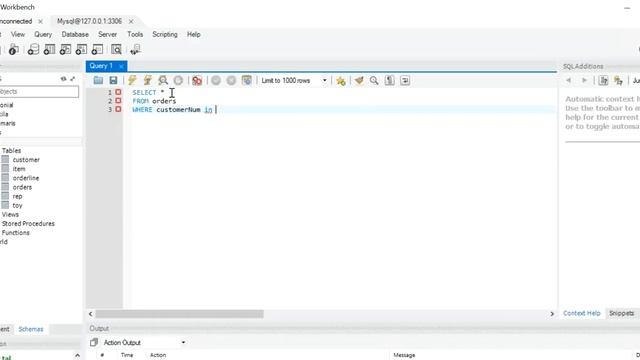
Task: Reconnect to DBMS toolbar icon
Action: [135, 50]
